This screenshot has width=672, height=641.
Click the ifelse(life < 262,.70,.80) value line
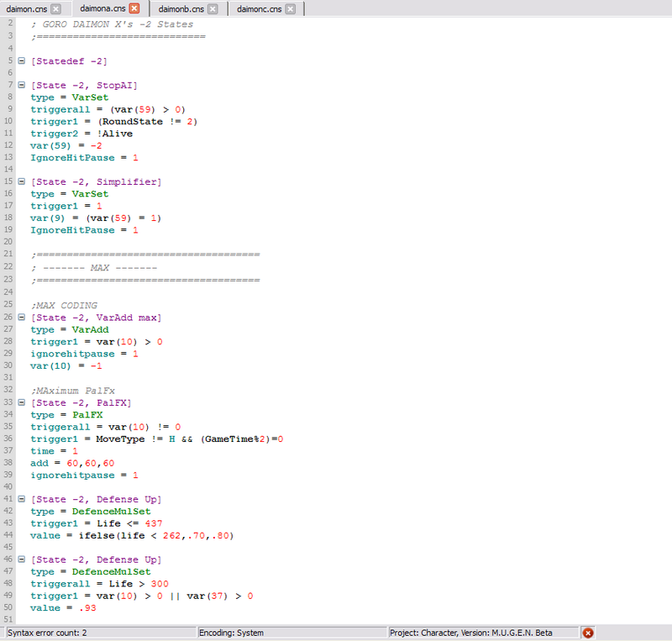click(x=132, y=535)
